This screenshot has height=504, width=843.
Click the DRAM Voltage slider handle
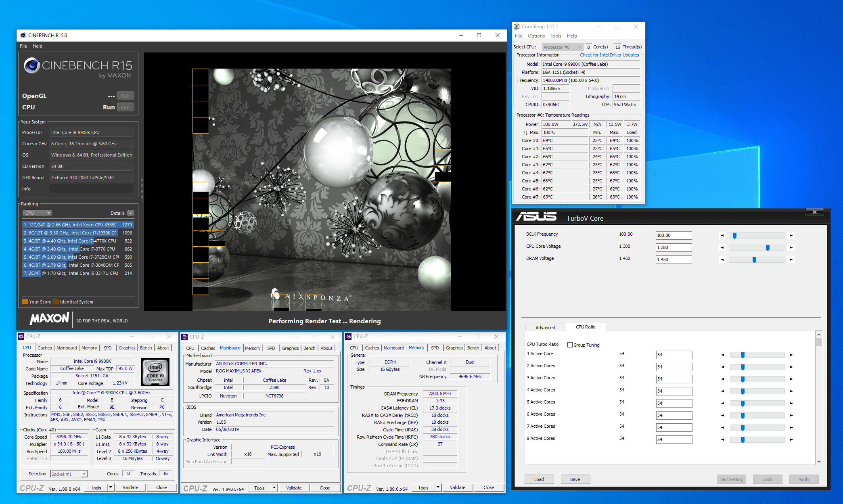pyautogui.click(x=754, y=260)
